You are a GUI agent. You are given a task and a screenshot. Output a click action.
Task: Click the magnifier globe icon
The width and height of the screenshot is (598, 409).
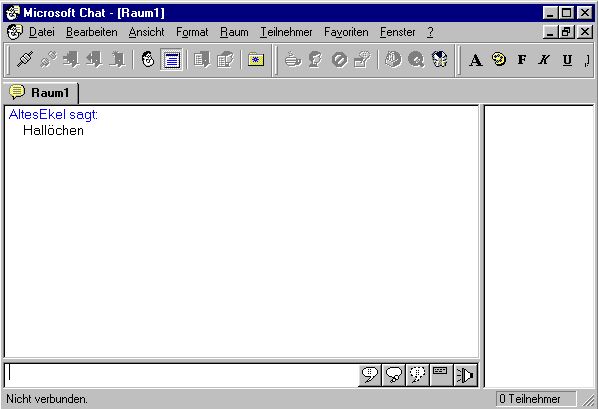point(416,60)
